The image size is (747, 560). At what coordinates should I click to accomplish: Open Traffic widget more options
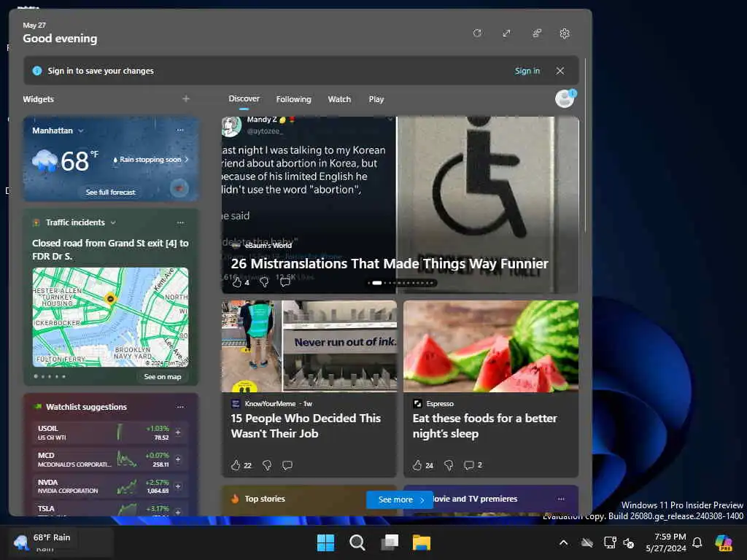tap(180, 222)
